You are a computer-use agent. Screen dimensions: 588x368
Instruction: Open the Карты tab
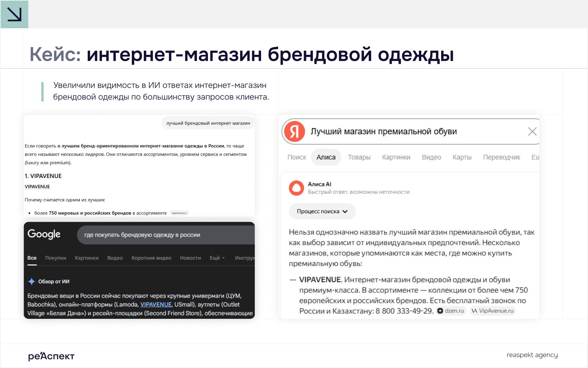462,157
